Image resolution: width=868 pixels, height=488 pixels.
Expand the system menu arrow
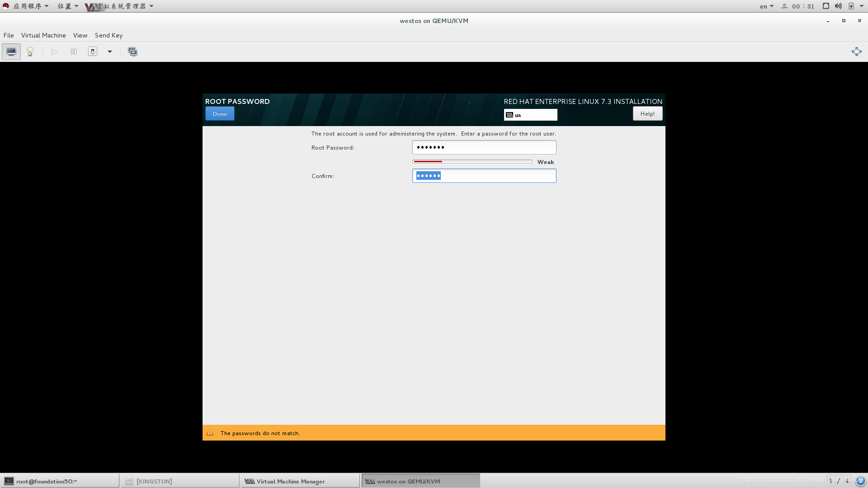point(861,6)
